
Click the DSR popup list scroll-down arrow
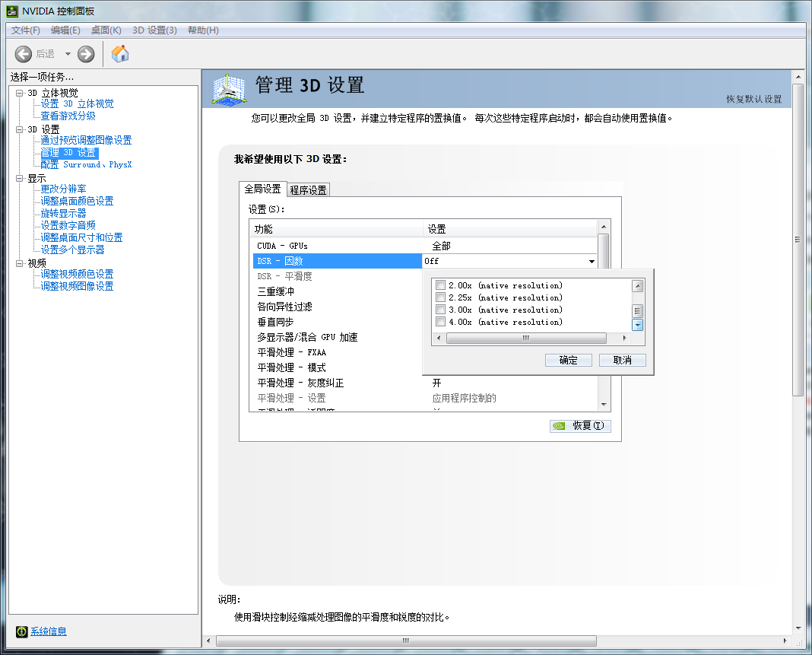click(638, 325)
